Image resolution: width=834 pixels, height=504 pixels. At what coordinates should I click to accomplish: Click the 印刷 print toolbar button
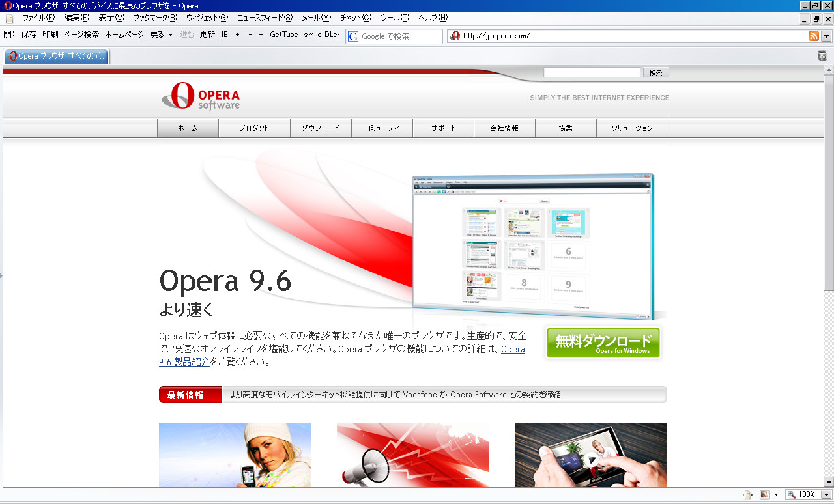click(x=50, y=35)
